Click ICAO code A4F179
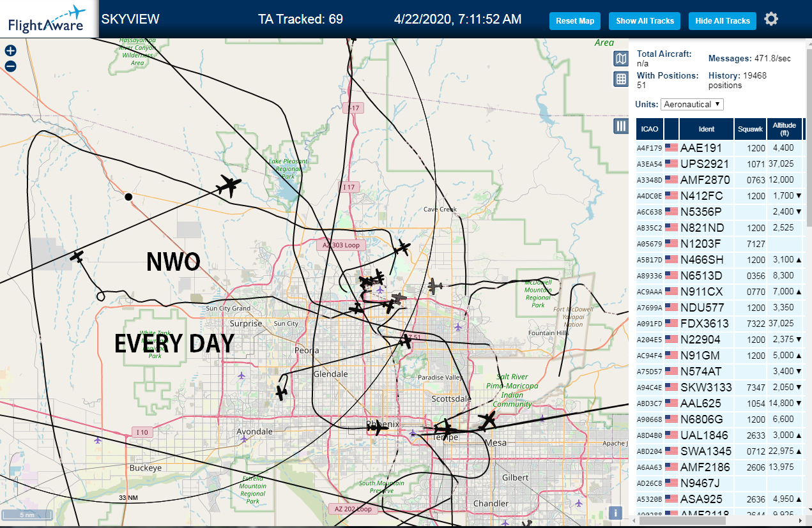This screenshot has width=812, height=528. [x=649, y=148]
